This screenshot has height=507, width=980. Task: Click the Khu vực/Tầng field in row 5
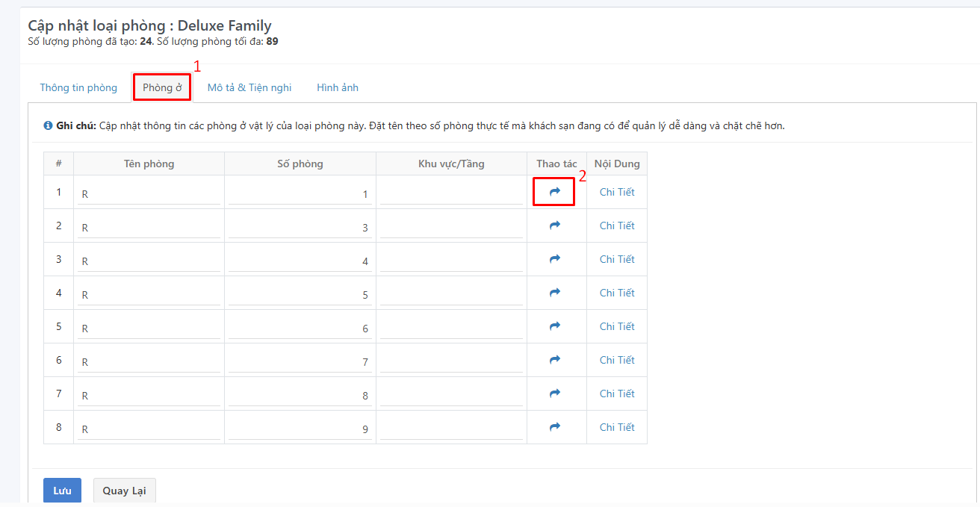point(451,328)
